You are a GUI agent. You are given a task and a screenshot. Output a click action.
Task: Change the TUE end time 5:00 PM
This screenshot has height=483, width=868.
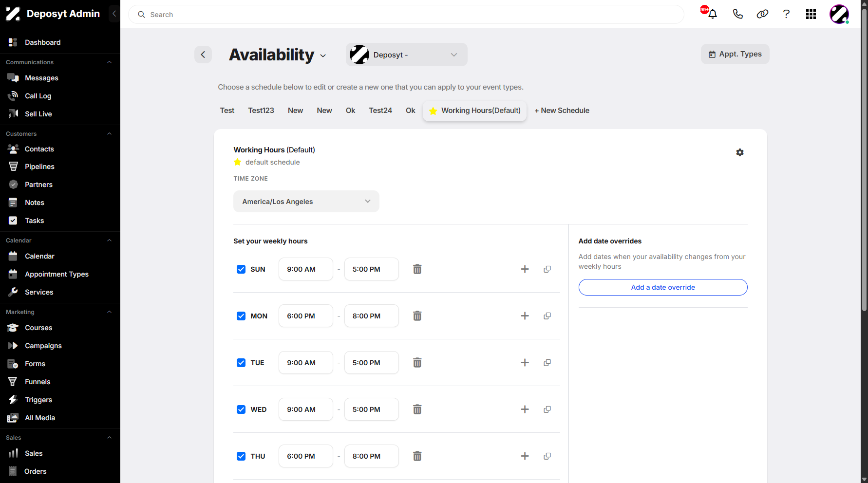tap(372, 363)
